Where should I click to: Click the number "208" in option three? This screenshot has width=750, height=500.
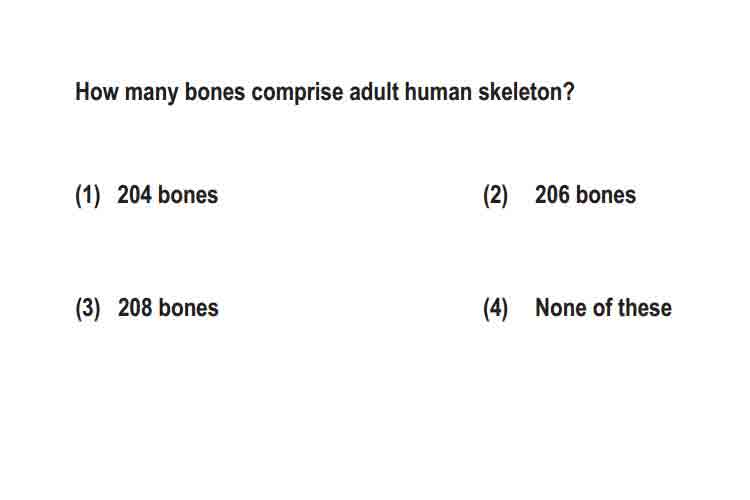(135, 308)
